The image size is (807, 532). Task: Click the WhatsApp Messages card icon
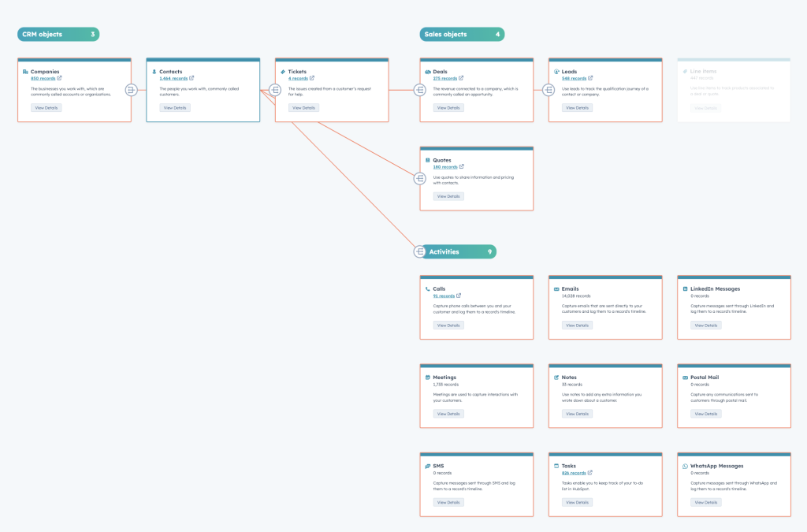click(x=684, y=466)
